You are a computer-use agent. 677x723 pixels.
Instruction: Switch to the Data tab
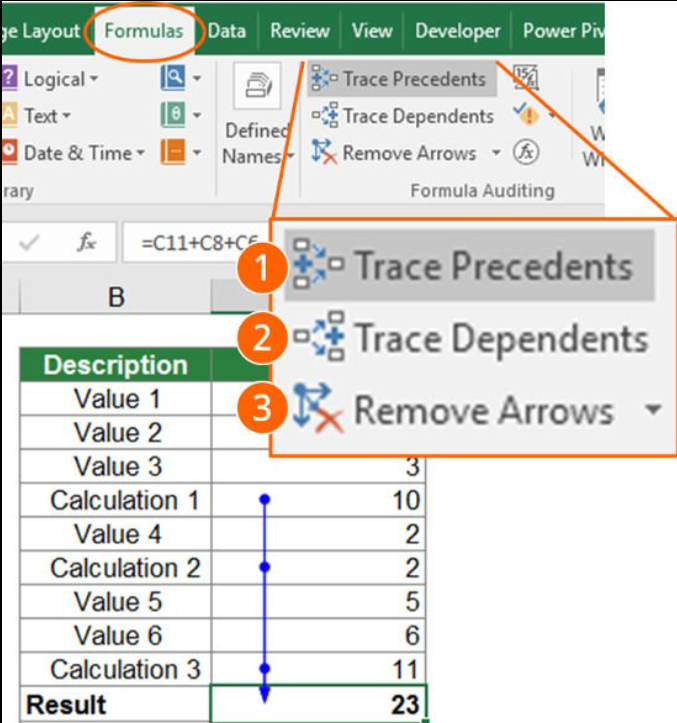[x=226, y=31]
